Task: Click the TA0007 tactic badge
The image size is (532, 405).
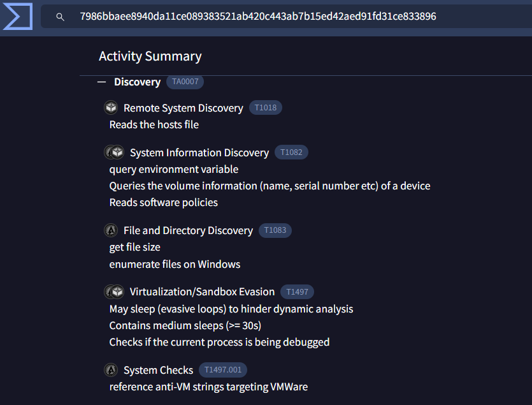Action: pyautogui.click(x=185, y=82)
